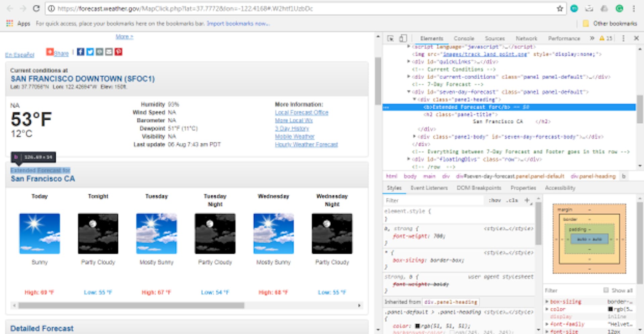Select div.panel-heading in breadcrumb bar

[x=593, y=176]
